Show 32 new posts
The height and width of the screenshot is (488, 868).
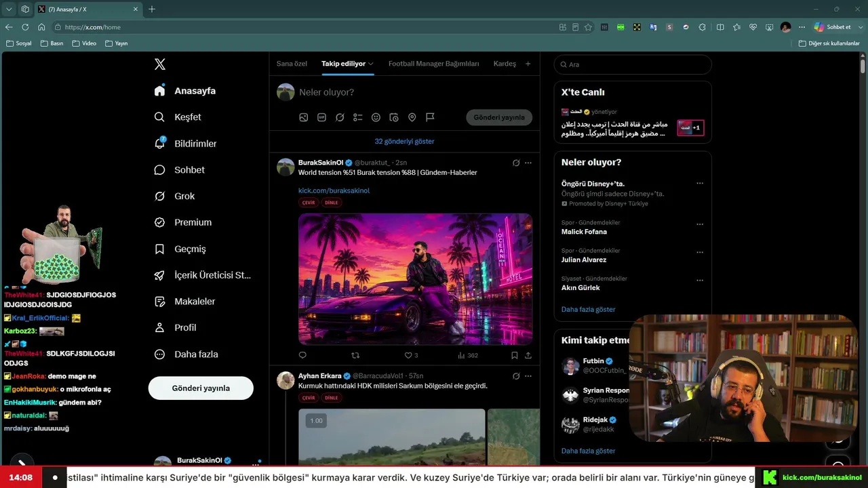[404, 142]
